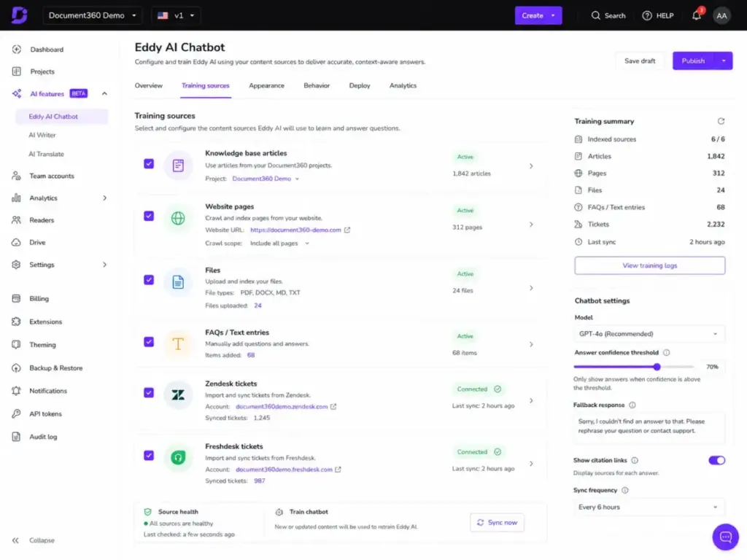Open AI Writer in the sidebar
The image size is (747, 560).
[x=42, y=135]
